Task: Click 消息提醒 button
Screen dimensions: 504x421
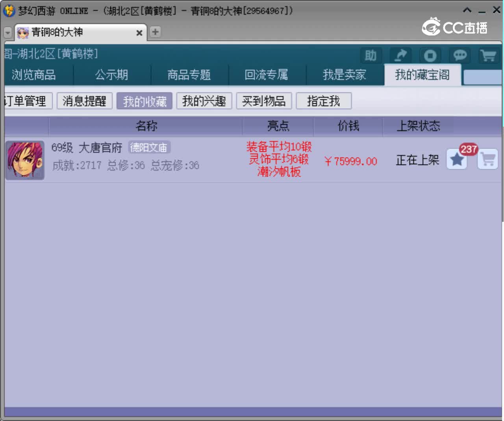Action: 85,101
